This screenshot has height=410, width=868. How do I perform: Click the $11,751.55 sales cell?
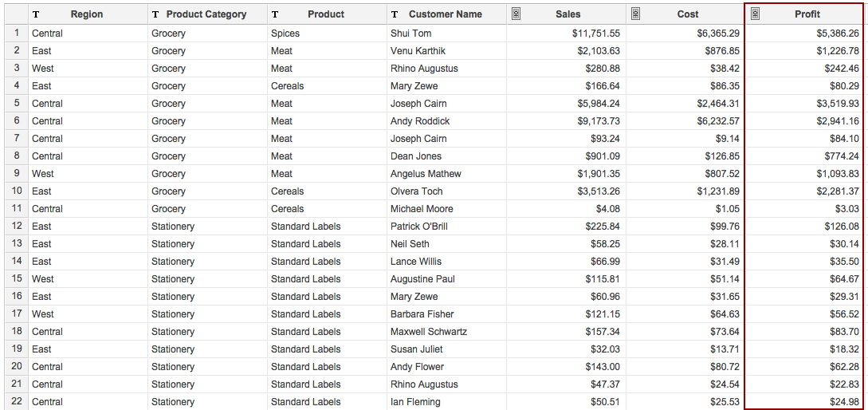[595, 34]
